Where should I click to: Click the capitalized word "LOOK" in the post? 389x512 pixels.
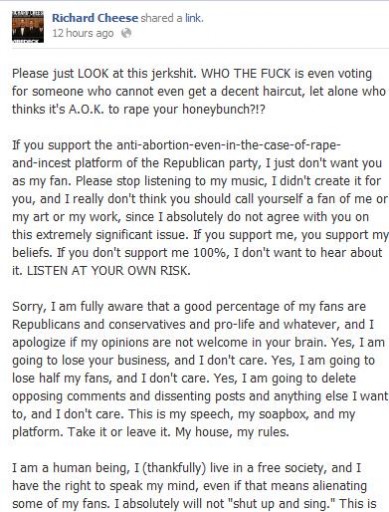pos(93,73)
